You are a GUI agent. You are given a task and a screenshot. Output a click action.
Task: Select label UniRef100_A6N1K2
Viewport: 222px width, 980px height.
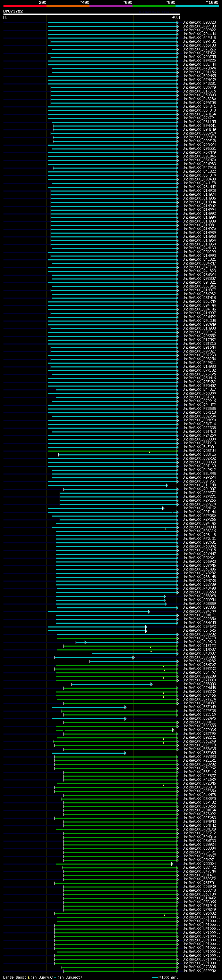199,508
